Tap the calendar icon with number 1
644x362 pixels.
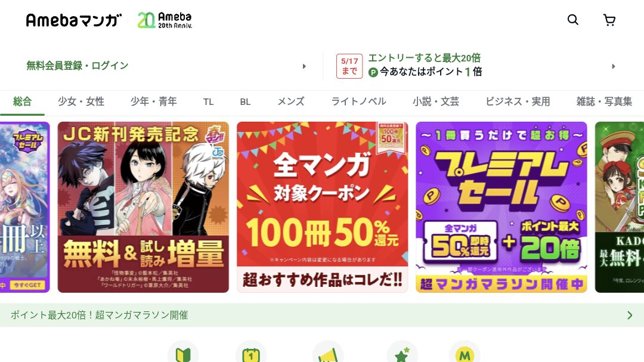pyautogui.click(x=251, y=352)
